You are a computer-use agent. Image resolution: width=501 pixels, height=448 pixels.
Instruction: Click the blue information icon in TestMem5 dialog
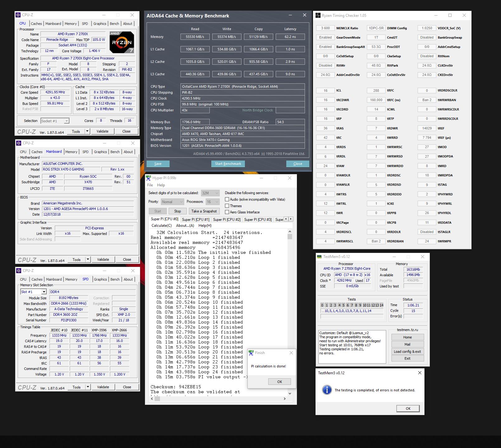pyautogui.click(x=327, y=390)
